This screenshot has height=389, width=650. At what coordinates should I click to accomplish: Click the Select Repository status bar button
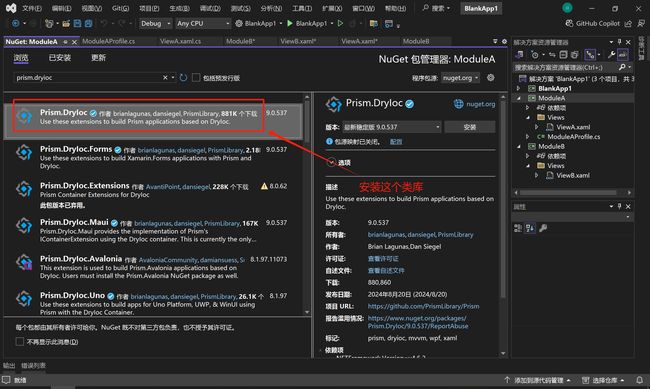[x=603, y=380]
